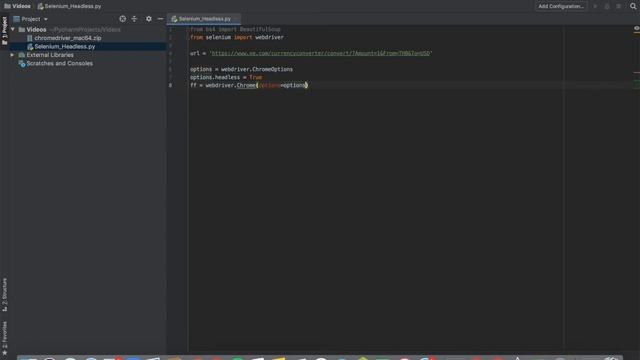Click the Videos breadcrumb in the navigation bar

17,6
